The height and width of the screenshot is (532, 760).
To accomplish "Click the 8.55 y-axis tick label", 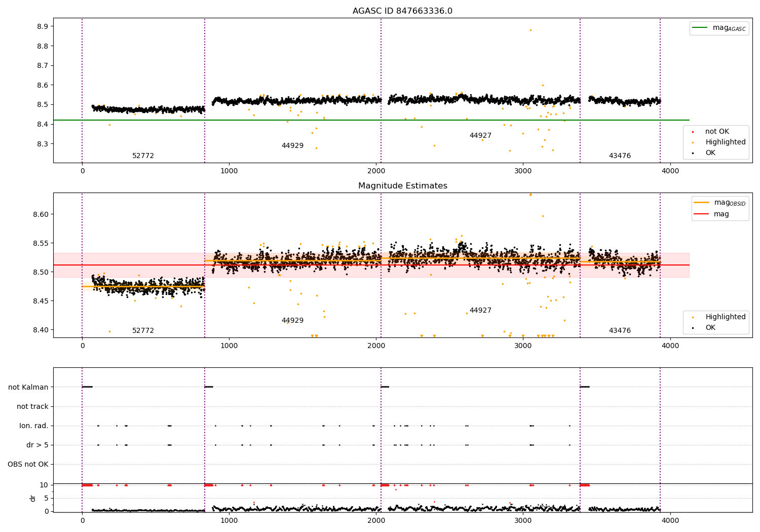I will [x=40, y=244].
